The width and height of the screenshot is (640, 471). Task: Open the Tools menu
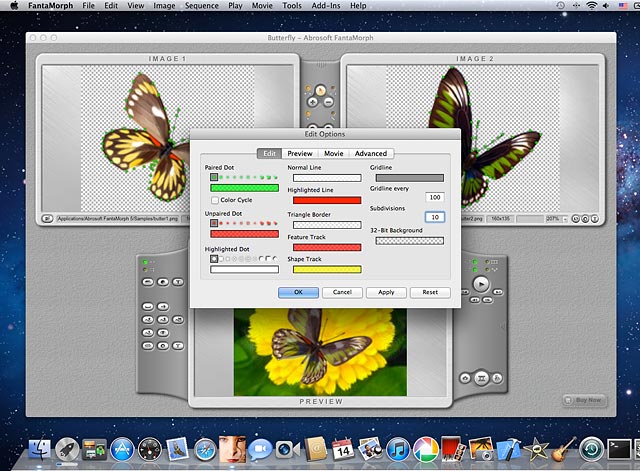292,6
